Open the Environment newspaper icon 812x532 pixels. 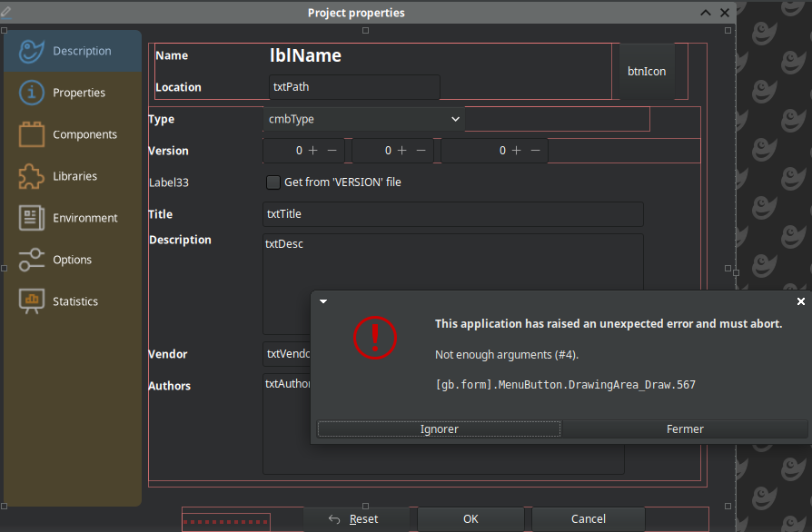click(32, 218)
